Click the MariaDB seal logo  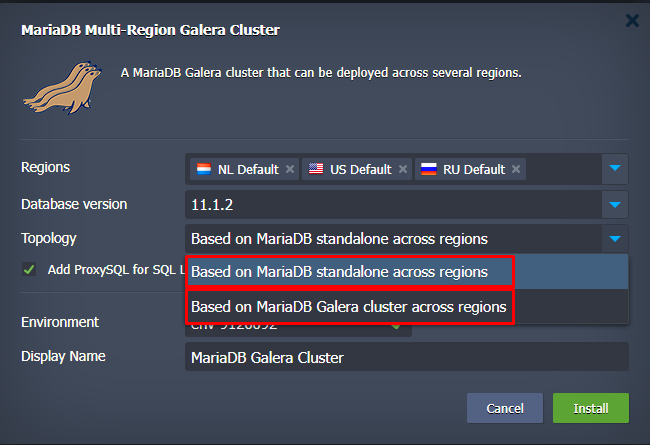click(x=61, y=86)
